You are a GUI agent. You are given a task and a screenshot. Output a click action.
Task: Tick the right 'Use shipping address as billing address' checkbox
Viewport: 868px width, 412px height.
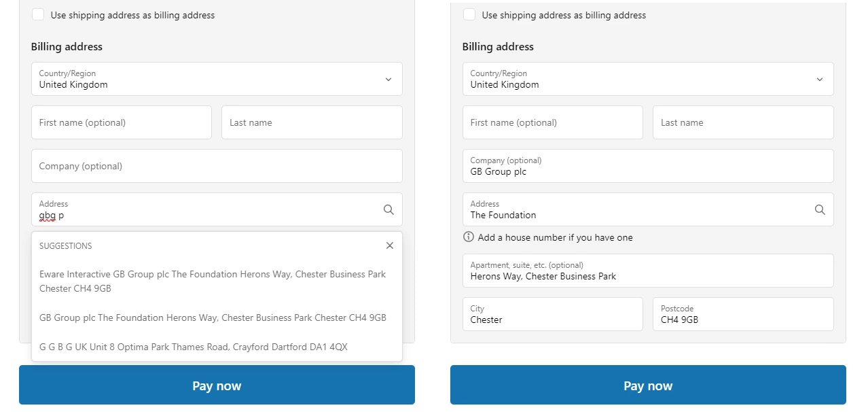469,15
